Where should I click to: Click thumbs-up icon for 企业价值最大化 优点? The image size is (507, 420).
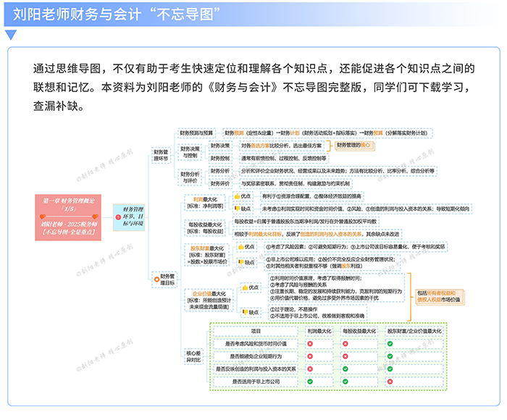coord(245,287)
